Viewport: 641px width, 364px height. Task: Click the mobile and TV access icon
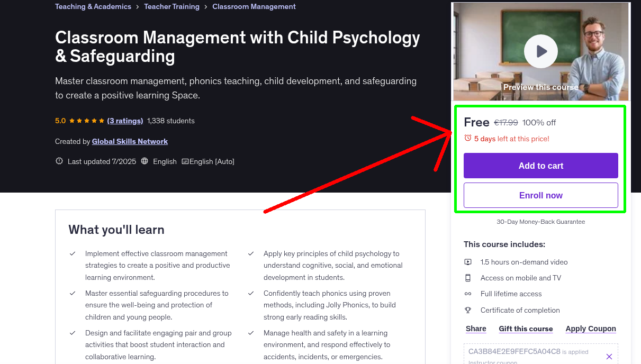tap(468, 278)
